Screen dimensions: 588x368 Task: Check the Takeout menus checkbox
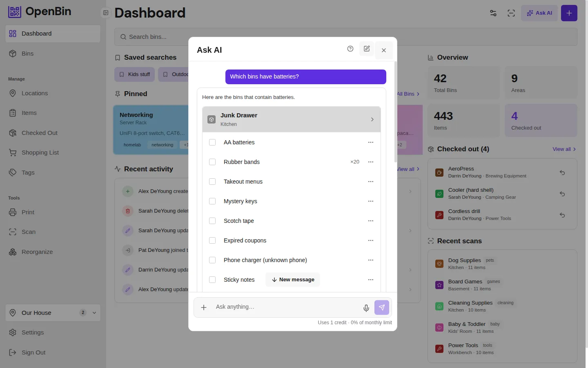pos(212,182)
